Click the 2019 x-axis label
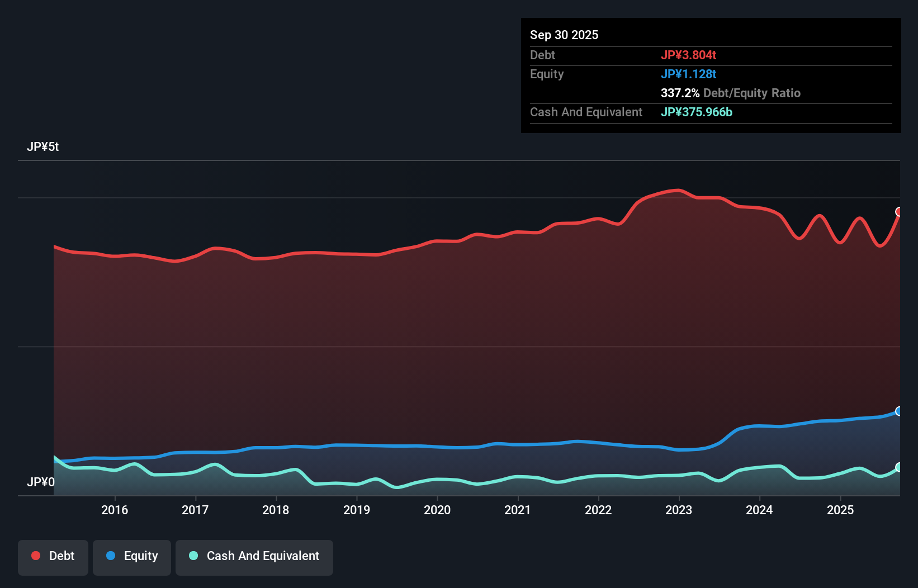The height and width of the screenshot is (588, 918). [357, 510]
